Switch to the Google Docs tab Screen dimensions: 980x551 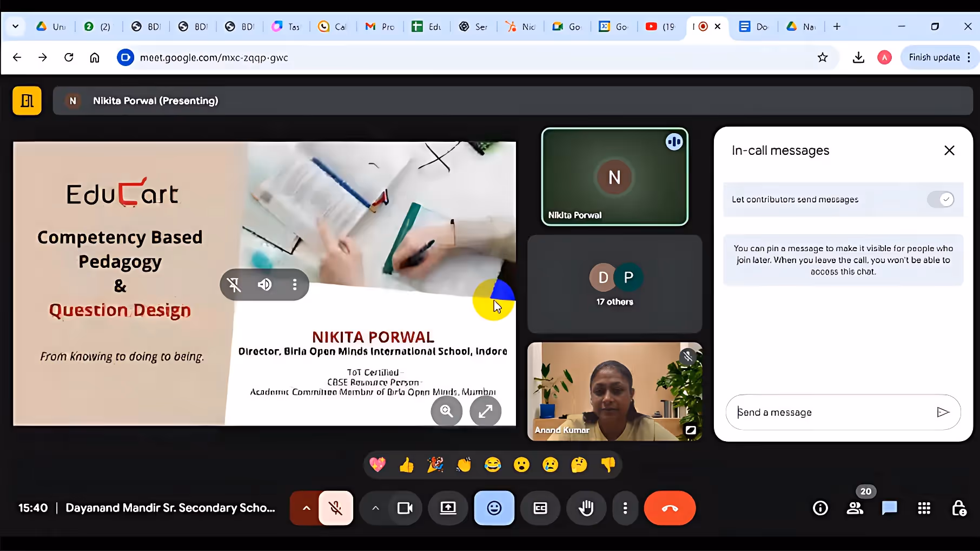pos(753,27)
